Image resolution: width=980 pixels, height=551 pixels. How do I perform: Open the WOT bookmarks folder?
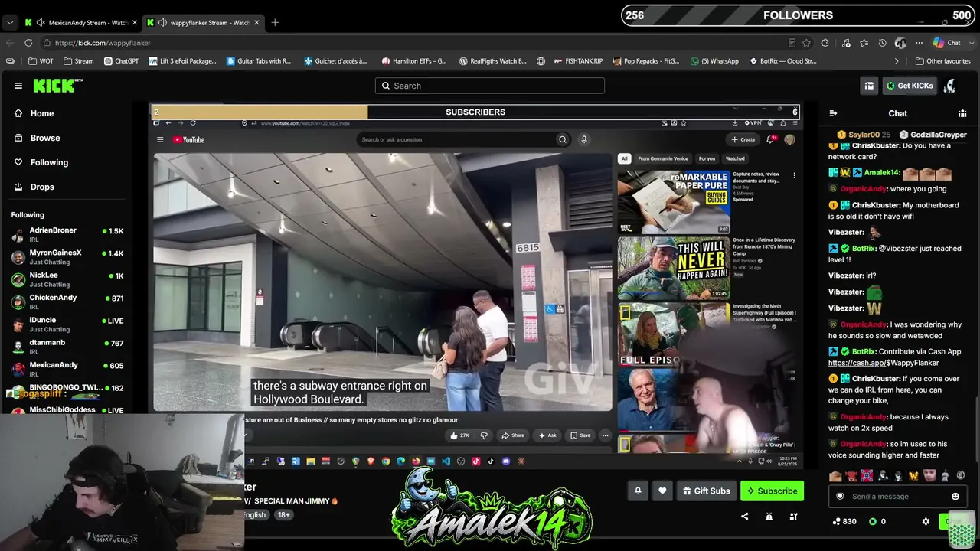(x=41, y=61)
